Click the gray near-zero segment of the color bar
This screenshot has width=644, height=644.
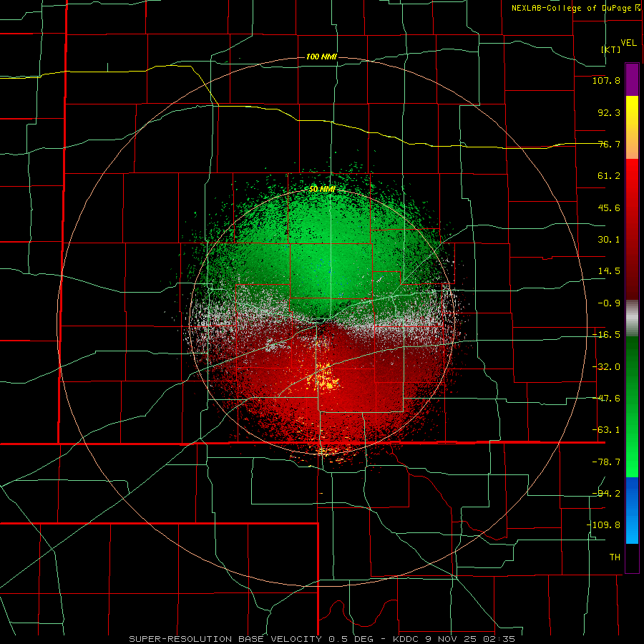click(x=632, y=318)
